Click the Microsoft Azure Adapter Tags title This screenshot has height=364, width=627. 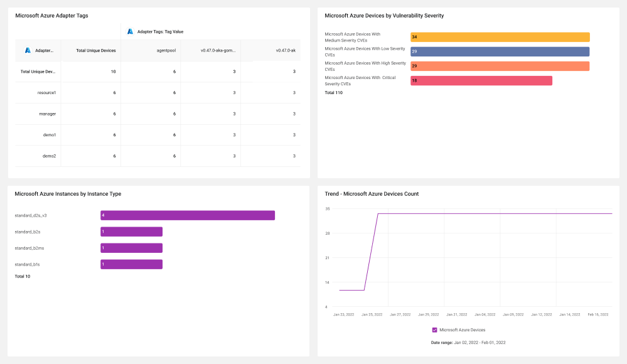pyautogui.click(x=51, y=16)
